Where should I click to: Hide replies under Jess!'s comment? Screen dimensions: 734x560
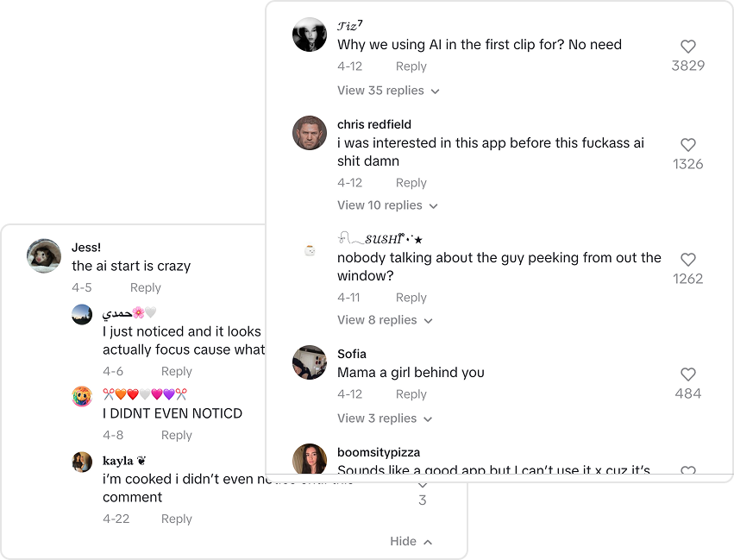(x=411, y=541)
